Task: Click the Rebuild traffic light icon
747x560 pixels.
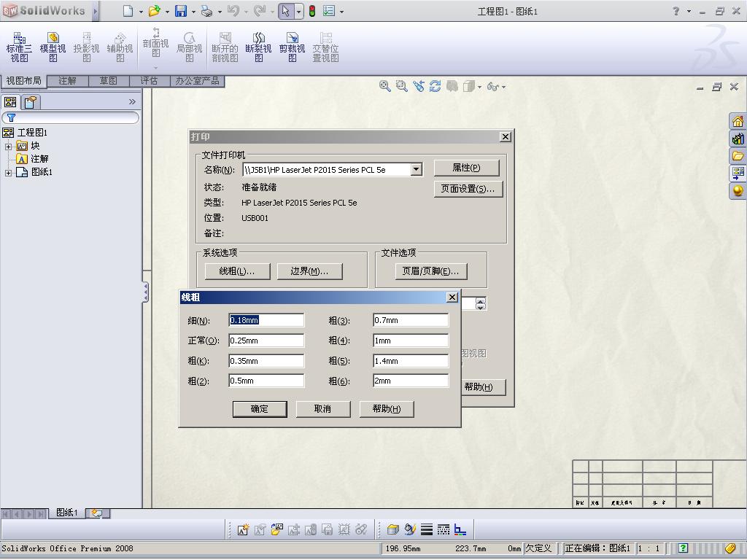Action: coord(312,11)
